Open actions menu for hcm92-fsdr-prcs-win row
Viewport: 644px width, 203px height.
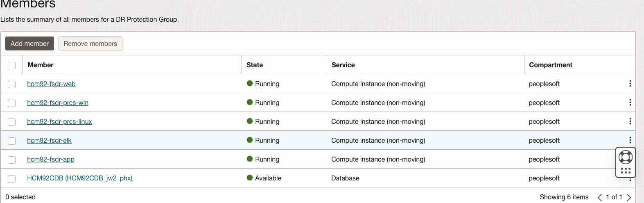pyautogui.click(x=630, y=103)
